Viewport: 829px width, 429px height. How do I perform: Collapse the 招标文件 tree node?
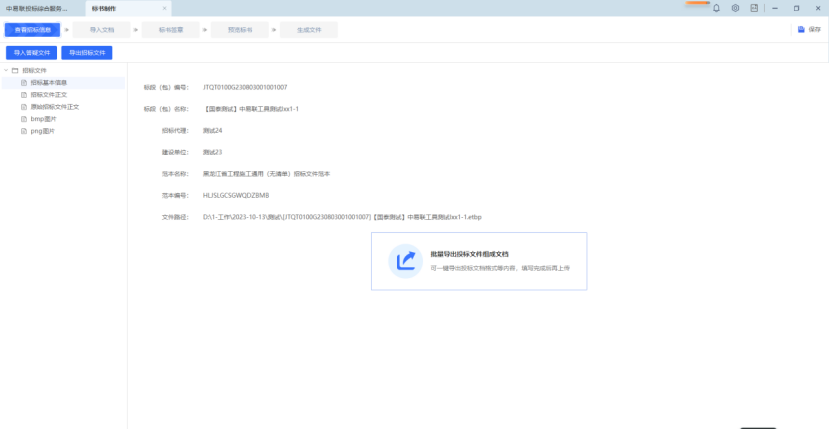6,71
